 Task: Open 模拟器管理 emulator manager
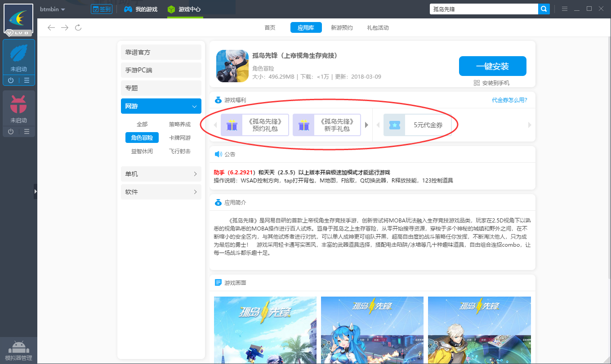coord(18,351)
